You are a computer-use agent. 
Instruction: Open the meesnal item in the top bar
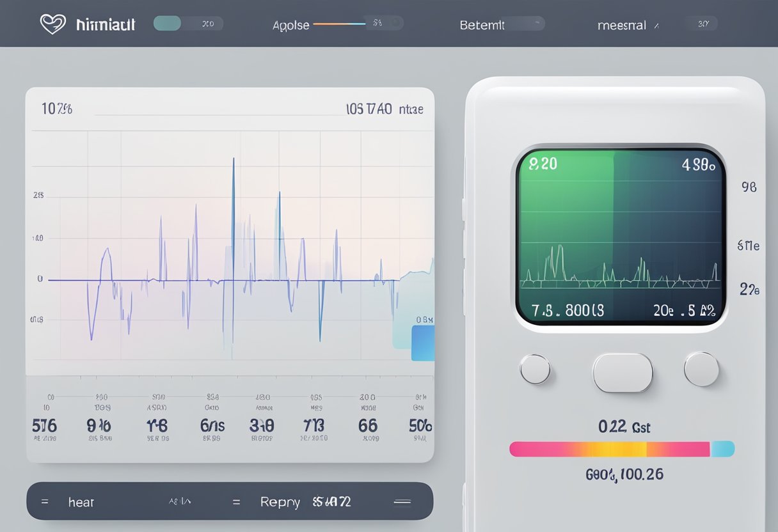pyautogui.click(x=622, y=26)
